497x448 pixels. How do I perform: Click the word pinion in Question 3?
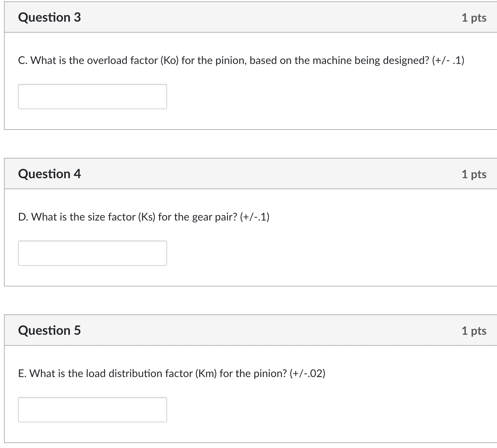tap(231, 60)
